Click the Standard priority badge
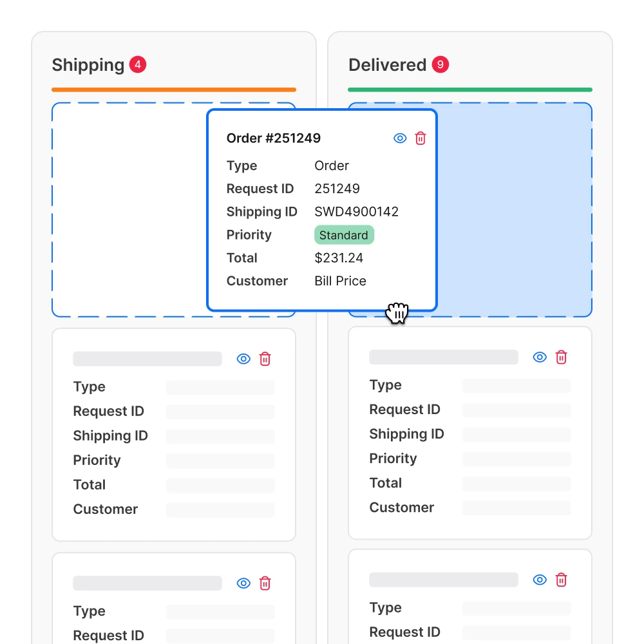The image size is (644, 644). 344,235
